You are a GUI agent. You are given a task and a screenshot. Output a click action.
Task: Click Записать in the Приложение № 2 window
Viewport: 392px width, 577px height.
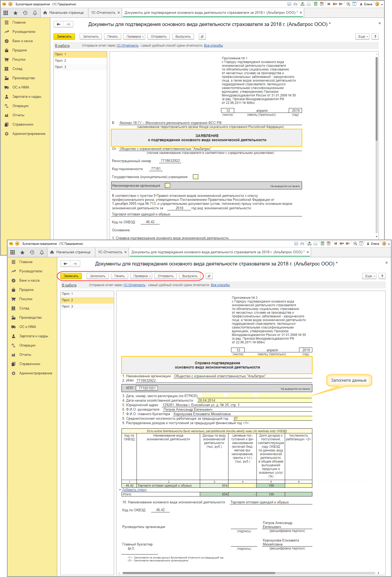pos(71,276)
